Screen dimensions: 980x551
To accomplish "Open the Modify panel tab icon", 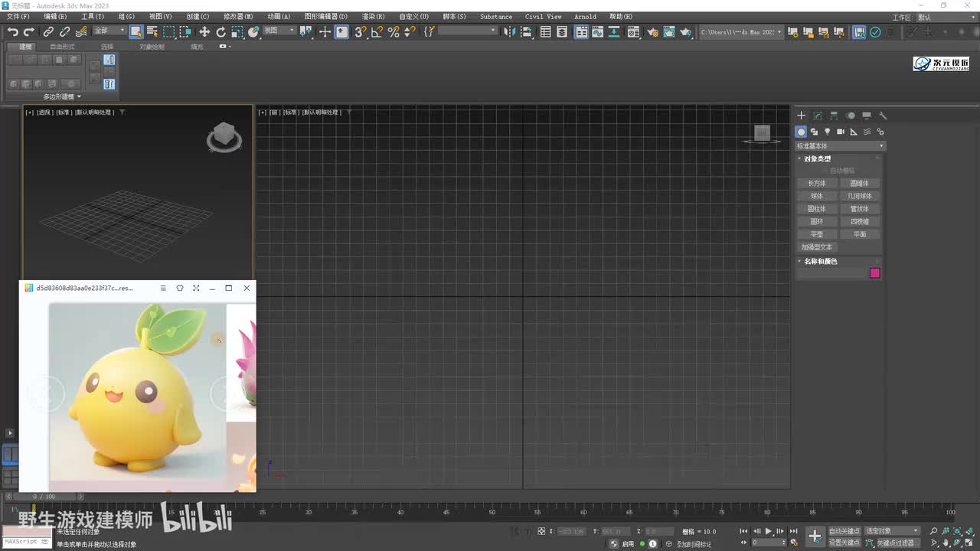I will point(818,116).
